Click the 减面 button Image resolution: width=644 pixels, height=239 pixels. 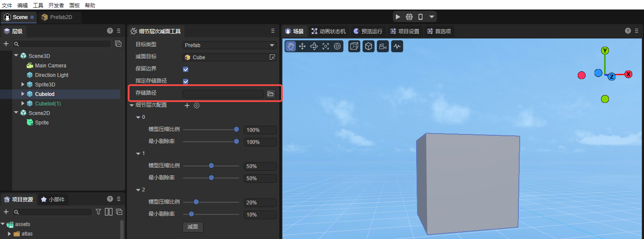pyautogui.click(x=193, y=227)
